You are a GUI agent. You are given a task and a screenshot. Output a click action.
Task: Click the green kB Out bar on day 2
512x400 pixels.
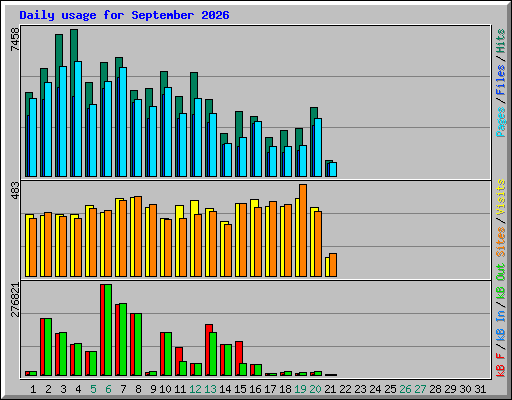(x=48, y=347)
